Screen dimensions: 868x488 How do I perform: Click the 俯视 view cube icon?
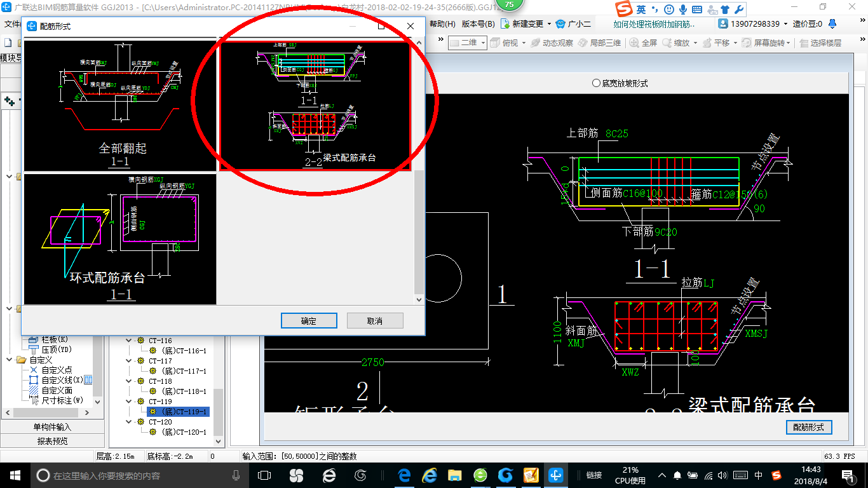click(x=495, y=43)
